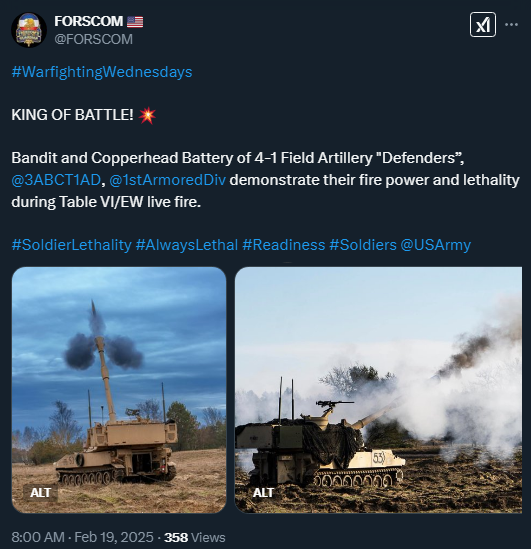Click the Grok xI icon
The image size is (531, 549).
click(x=483, y=25)
